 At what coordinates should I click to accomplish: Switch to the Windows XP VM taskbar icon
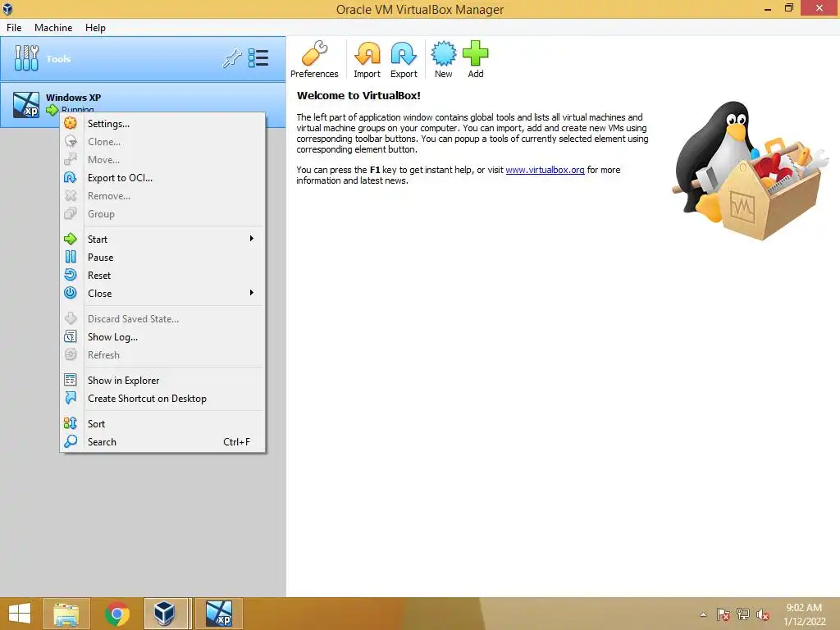219,614
